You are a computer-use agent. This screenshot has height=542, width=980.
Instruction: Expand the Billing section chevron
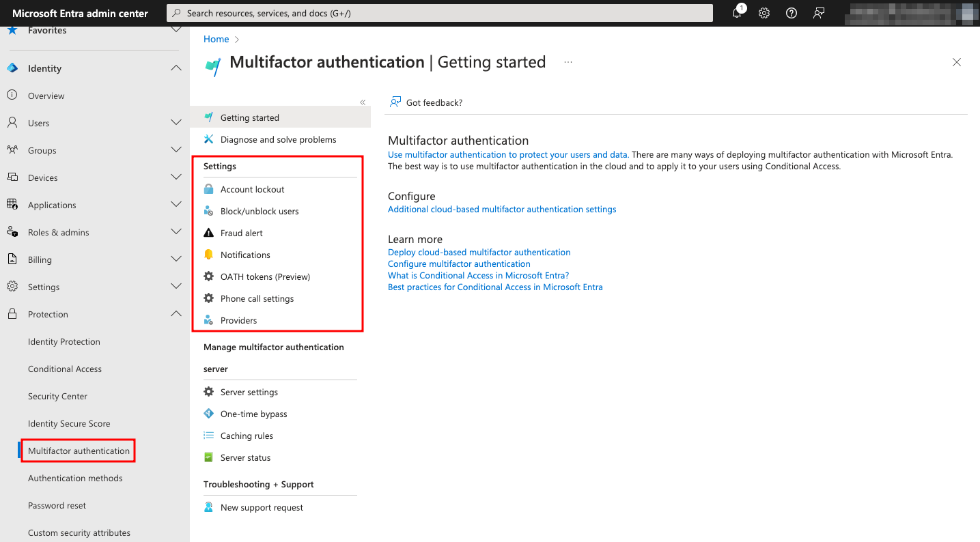[x=176, y=259]
